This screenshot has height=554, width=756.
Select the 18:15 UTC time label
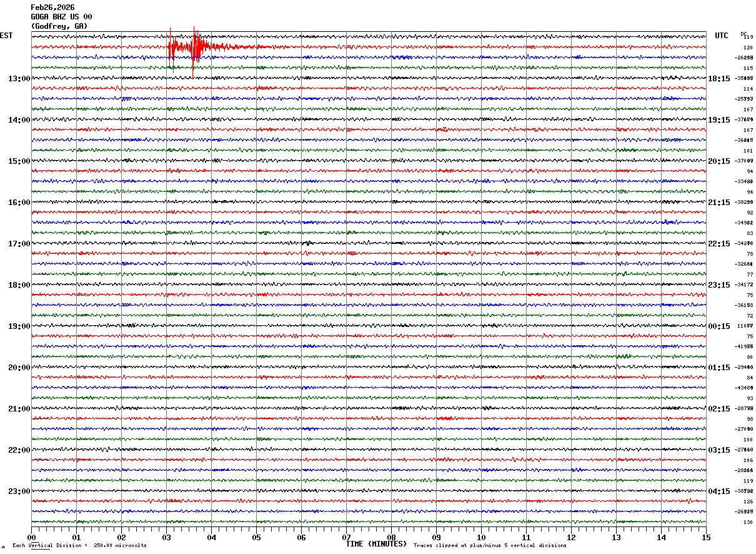tap(719, 79)
